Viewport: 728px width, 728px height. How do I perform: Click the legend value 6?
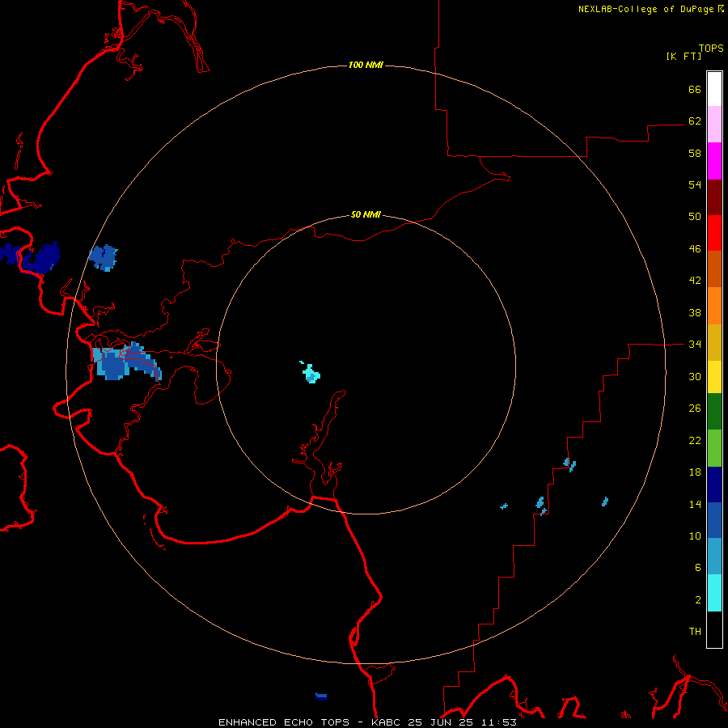(698, 568)
